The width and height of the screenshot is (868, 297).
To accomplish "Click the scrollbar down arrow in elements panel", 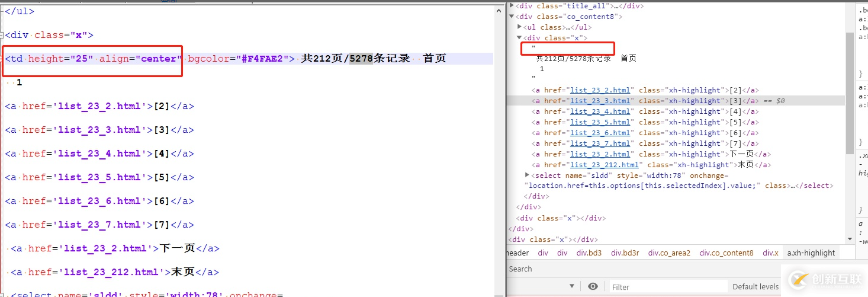I will tap(850, 241).
